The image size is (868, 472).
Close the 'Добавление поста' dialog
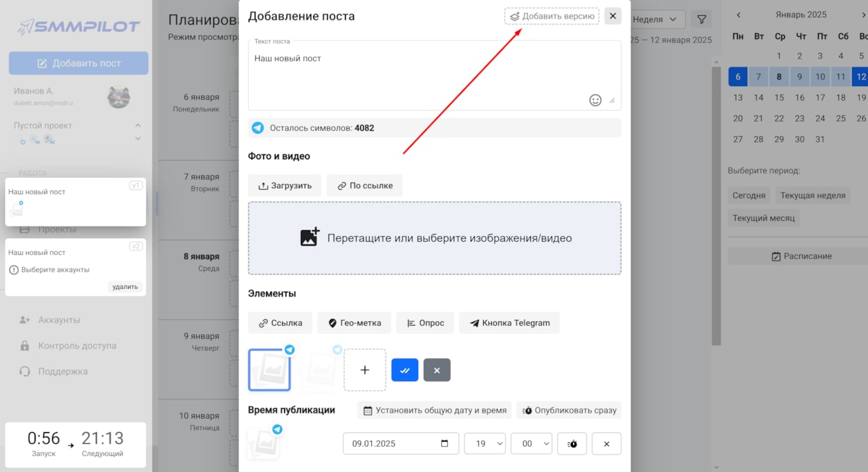613,16
